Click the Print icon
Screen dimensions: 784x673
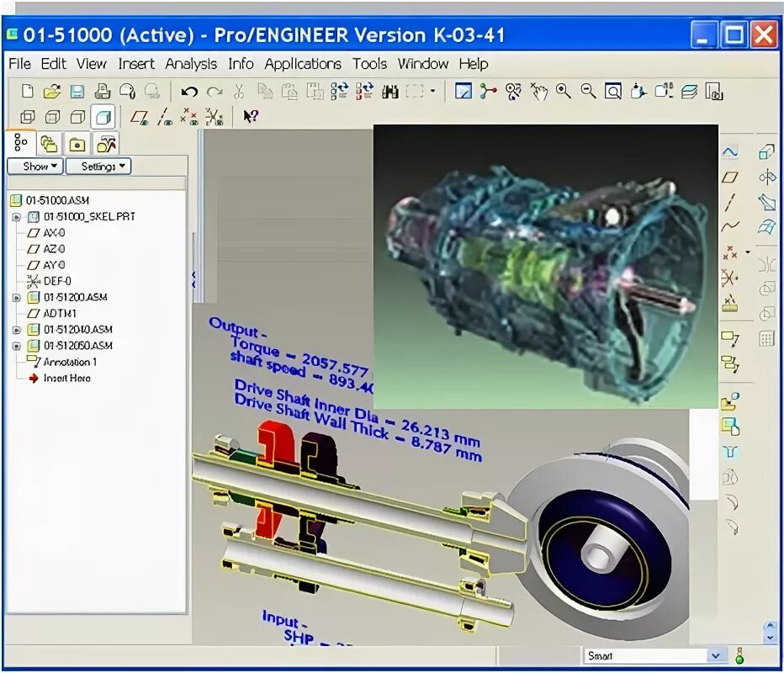tap(103, 93)
